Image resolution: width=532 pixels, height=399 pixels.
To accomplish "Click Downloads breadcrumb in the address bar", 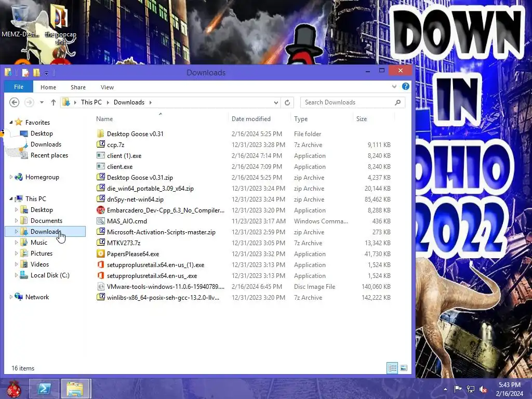I will coord(129,102).
